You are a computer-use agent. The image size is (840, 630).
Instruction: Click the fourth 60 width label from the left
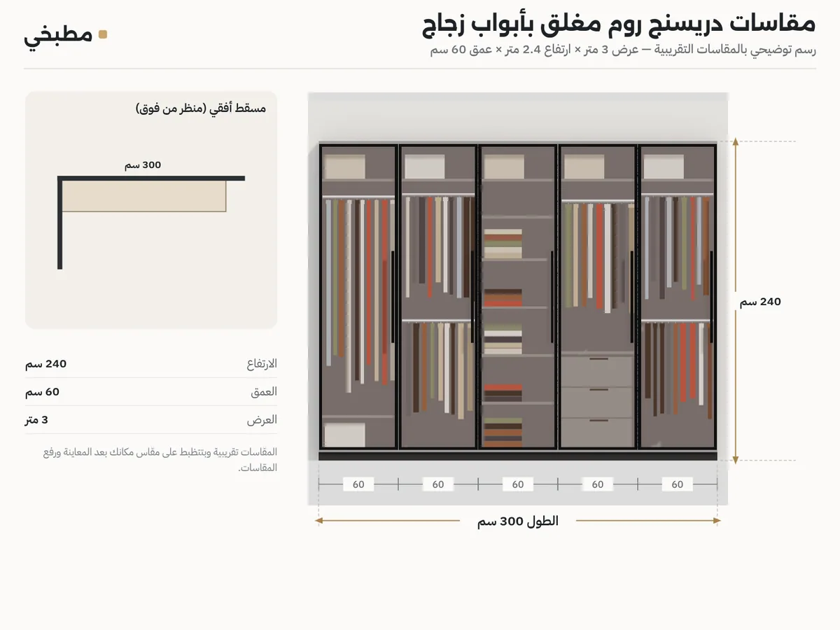598,484
